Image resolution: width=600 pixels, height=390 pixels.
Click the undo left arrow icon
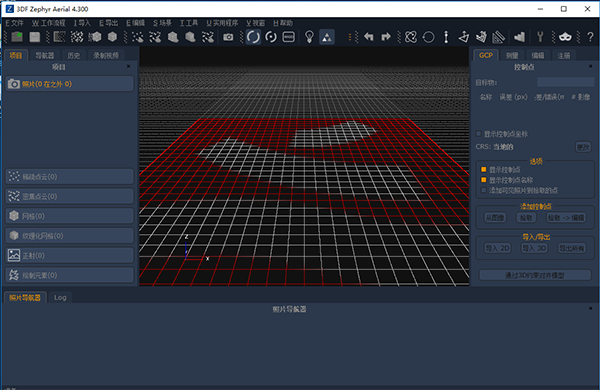[x=368, y=37]
